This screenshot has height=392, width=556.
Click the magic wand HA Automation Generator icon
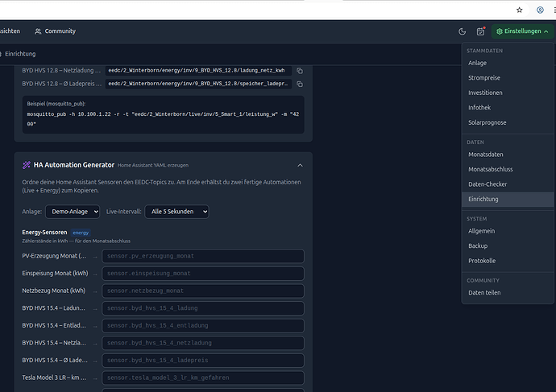click(27, 165)
